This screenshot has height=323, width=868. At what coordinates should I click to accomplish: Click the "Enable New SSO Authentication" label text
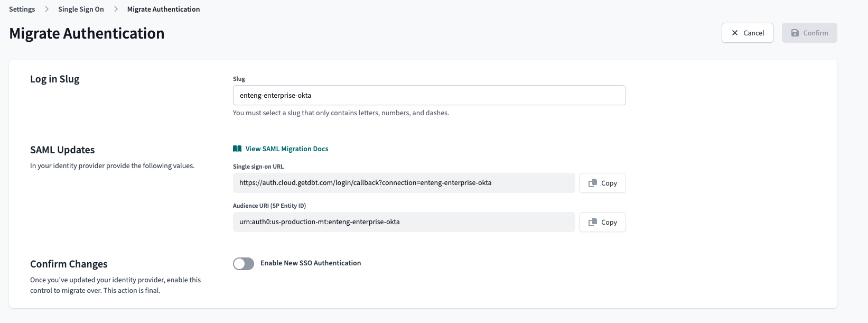311,263
